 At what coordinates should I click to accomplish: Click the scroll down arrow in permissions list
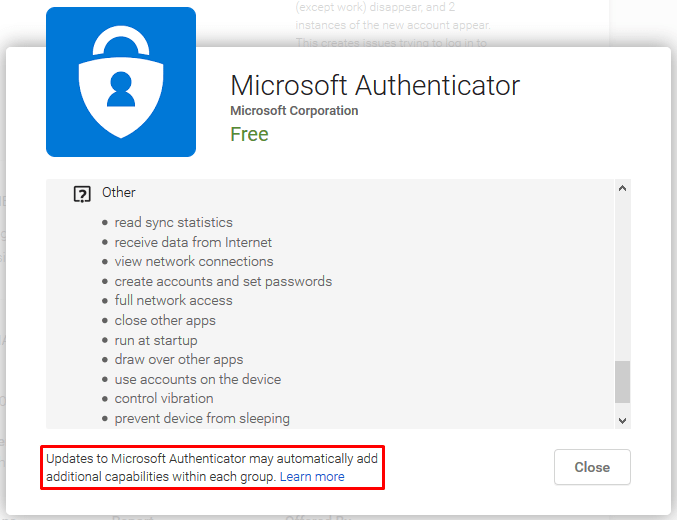[622, 420]
